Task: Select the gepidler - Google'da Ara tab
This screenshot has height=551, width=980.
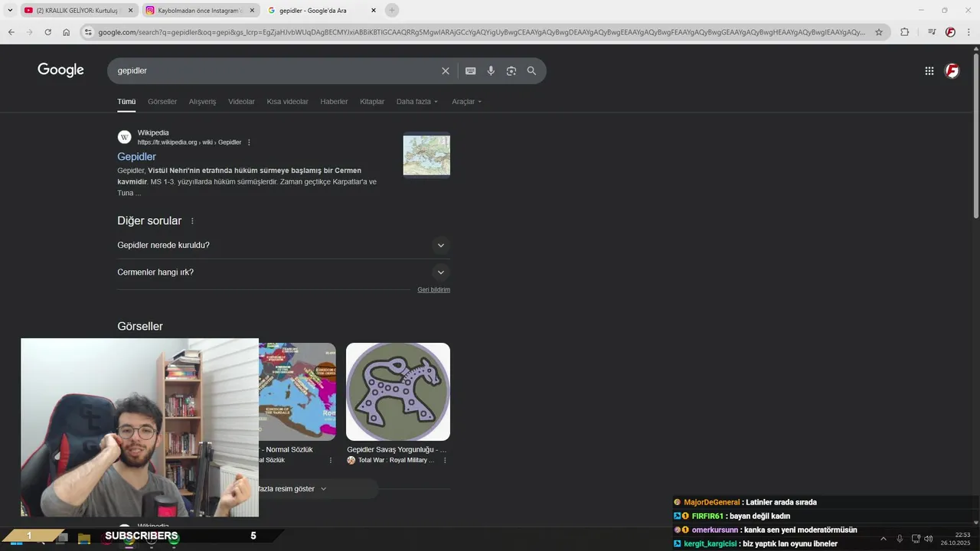Action: pos(322,10)
